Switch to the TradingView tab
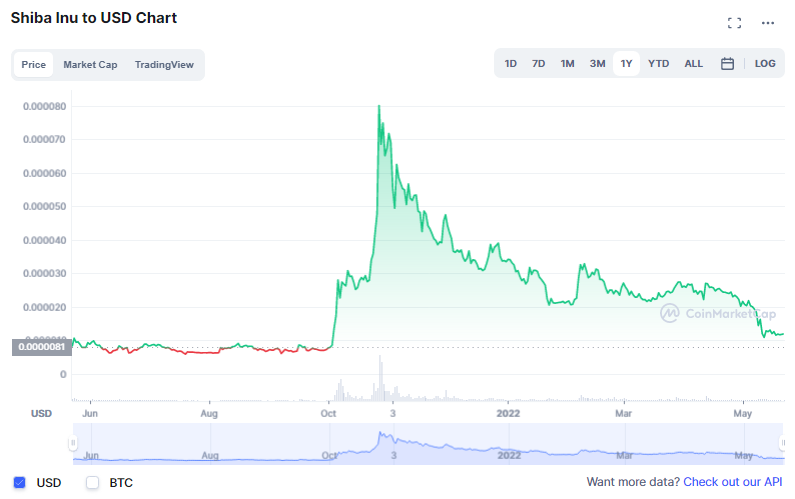The height and width of the screenshot is (499, 795). tap(164, 64)
